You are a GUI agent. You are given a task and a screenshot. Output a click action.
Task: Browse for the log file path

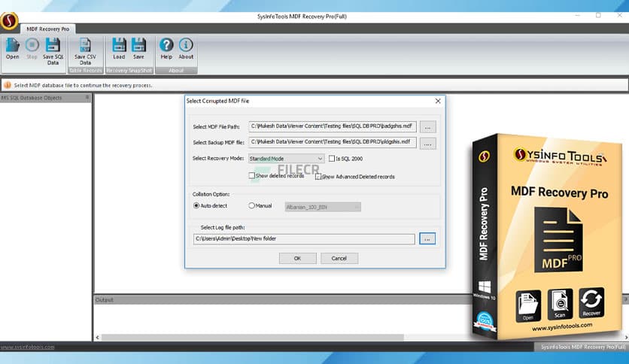click(427, 239)
